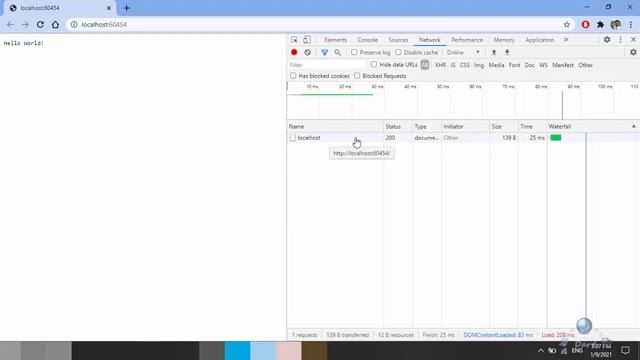Filter requests by Manifest
The width and height of the screenshot is (640, 360).
coord(563,65)
